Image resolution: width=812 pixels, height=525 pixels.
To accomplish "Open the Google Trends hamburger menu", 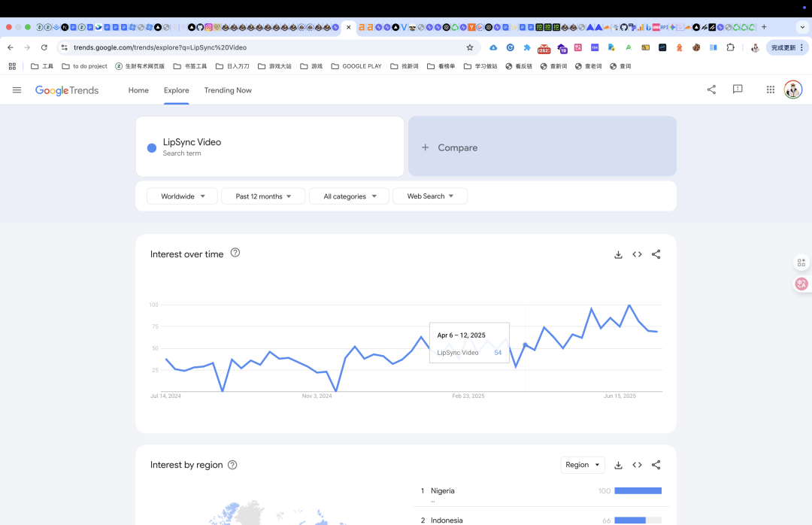I will (x=17, y=90).
